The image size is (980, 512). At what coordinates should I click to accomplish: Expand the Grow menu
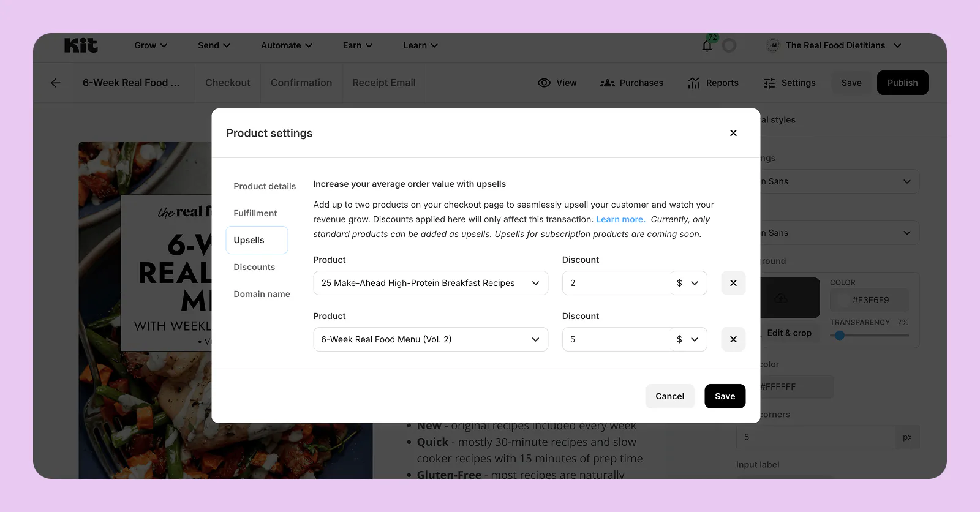click(151, 45)
